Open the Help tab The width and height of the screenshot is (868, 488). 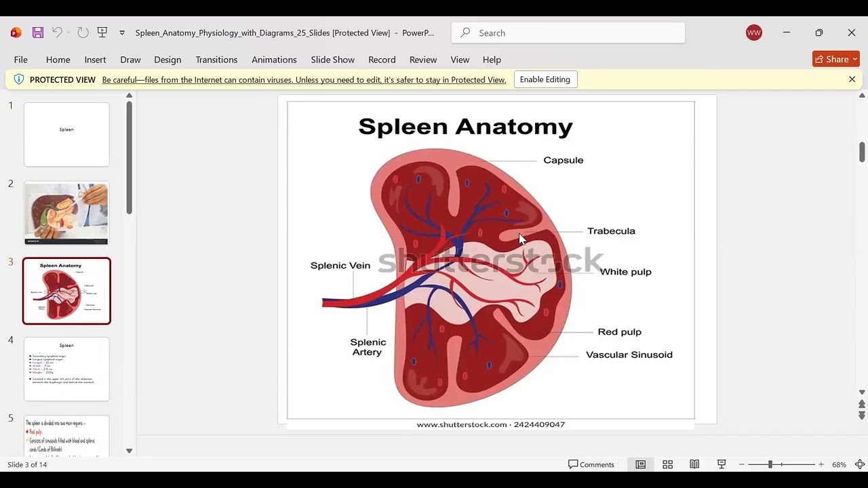point(492,60)
